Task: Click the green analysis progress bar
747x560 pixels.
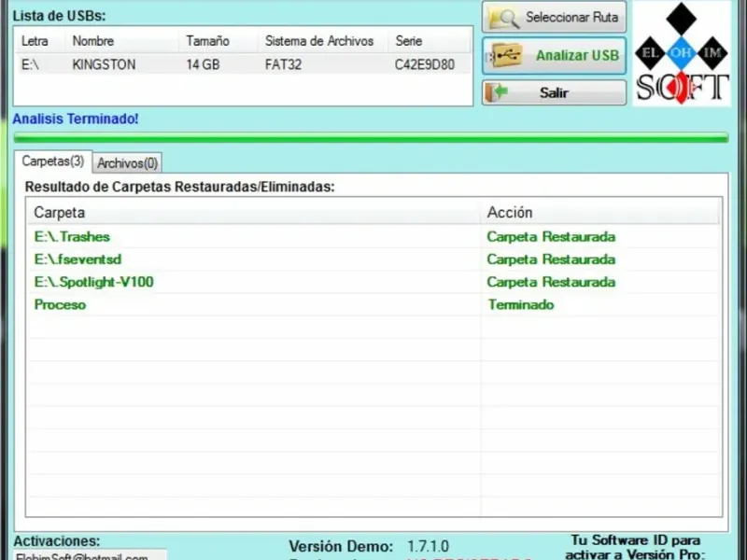Action: point(371,138)
